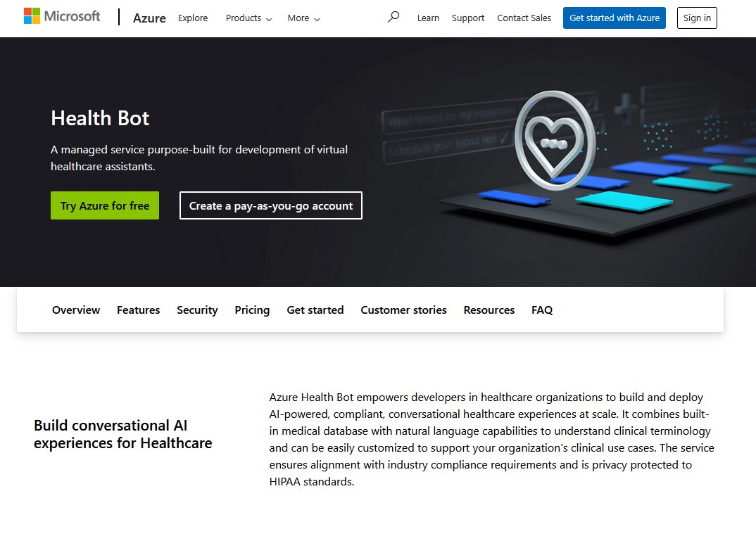Switch to the Security tab
The height and width of the screenshot is (541, 756).
pyautogui.click(x=197, y=310)
